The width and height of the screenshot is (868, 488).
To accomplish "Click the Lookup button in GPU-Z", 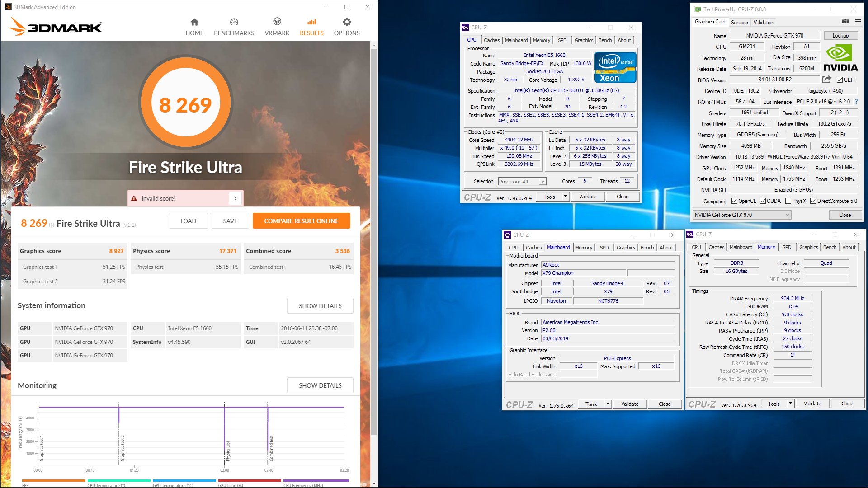I will point(840,36).
